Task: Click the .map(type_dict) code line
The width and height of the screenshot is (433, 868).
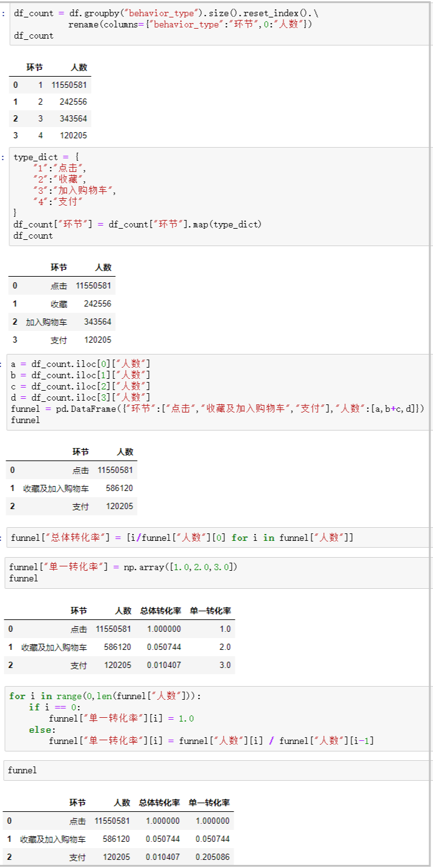Action: pyautogui.click(x=138, y=224)
